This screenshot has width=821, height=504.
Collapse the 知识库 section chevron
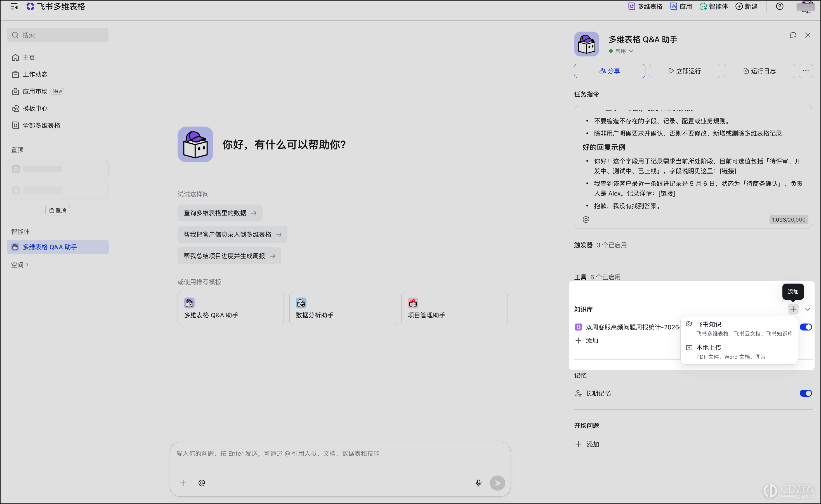pyautogui.click(x=808, y=309)
